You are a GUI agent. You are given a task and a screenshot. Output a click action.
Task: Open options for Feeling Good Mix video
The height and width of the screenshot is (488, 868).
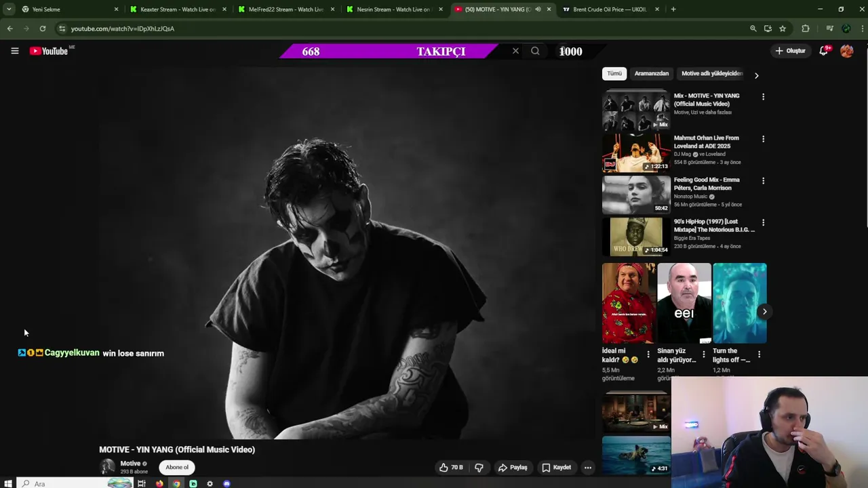point(763,181)
